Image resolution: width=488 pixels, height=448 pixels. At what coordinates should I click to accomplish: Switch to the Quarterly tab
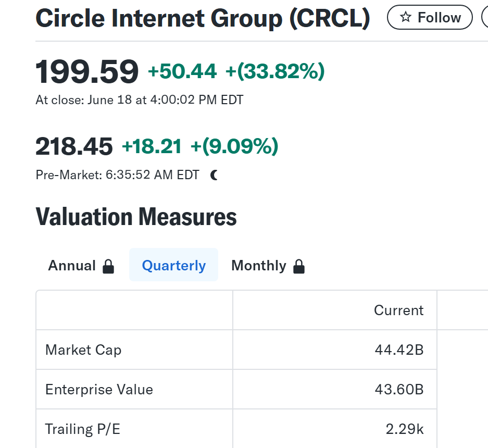point(173,266)
